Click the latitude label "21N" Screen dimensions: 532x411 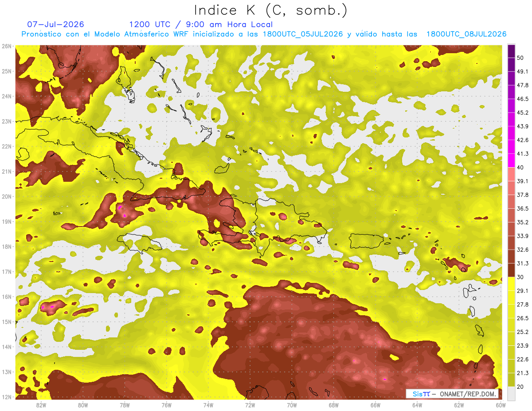point(6,171)
